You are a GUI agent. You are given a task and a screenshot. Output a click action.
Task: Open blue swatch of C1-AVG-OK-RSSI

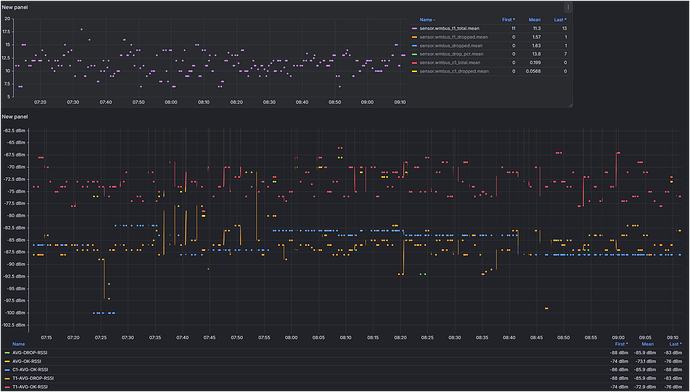click(x=7, y=370)
